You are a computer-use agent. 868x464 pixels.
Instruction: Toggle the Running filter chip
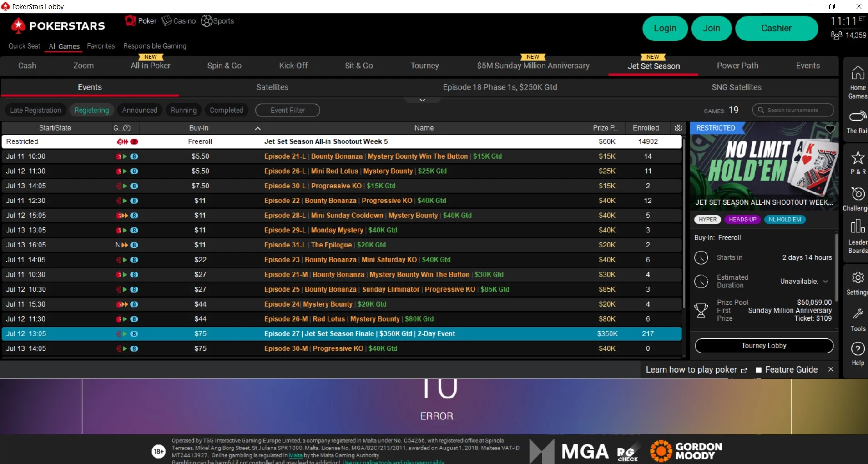183,110
